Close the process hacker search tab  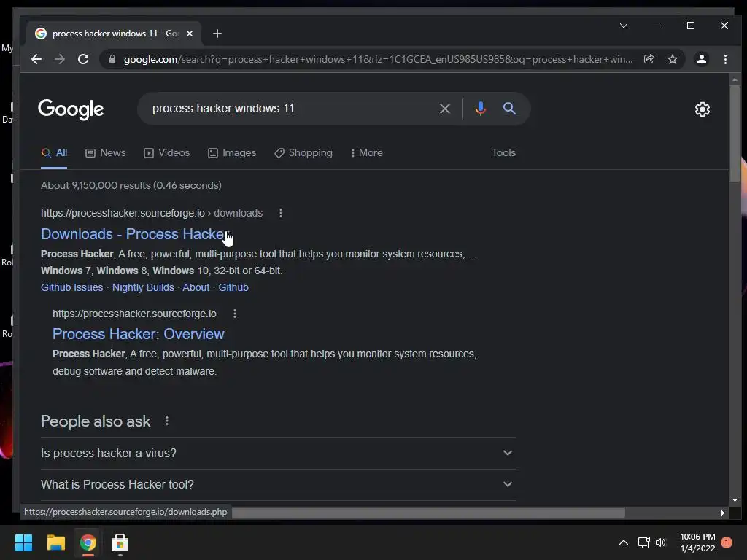tap(190, 34)
